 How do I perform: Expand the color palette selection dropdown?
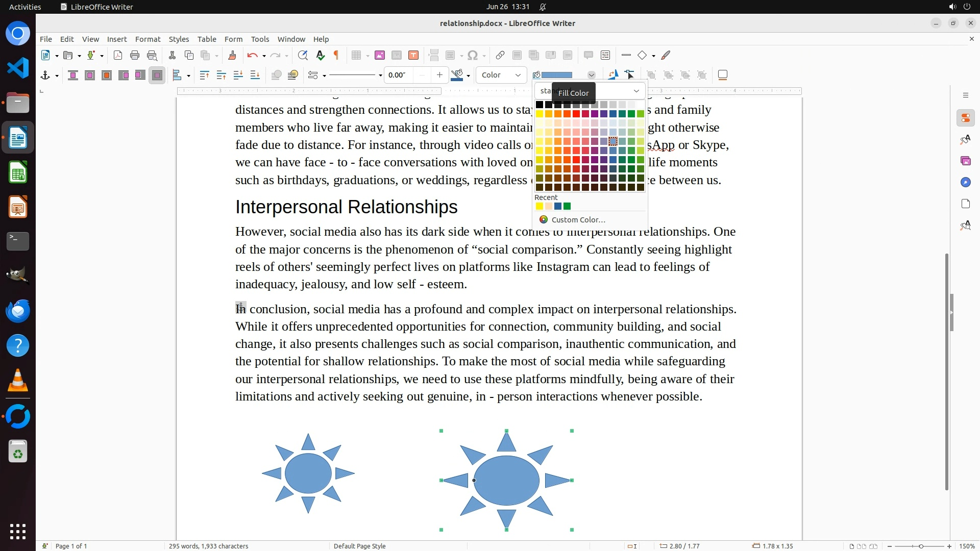click(636, 91)
